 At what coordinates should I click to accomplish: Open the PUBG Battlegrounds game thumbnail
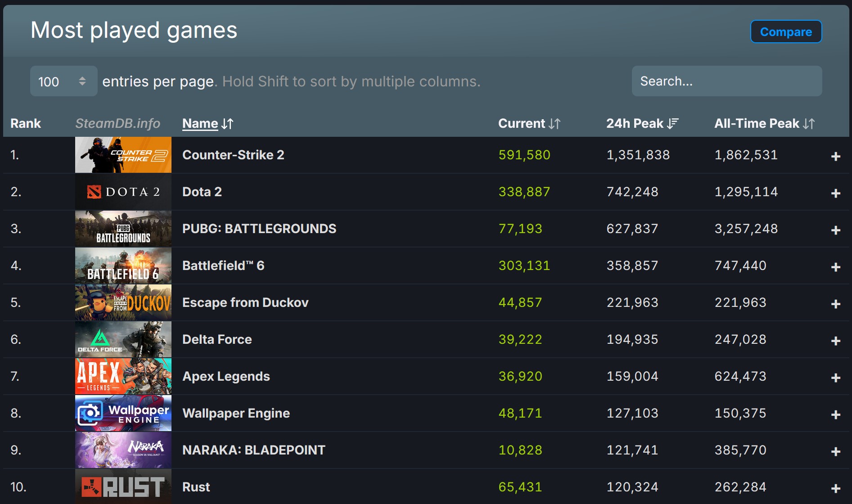[x=123, y=229]
